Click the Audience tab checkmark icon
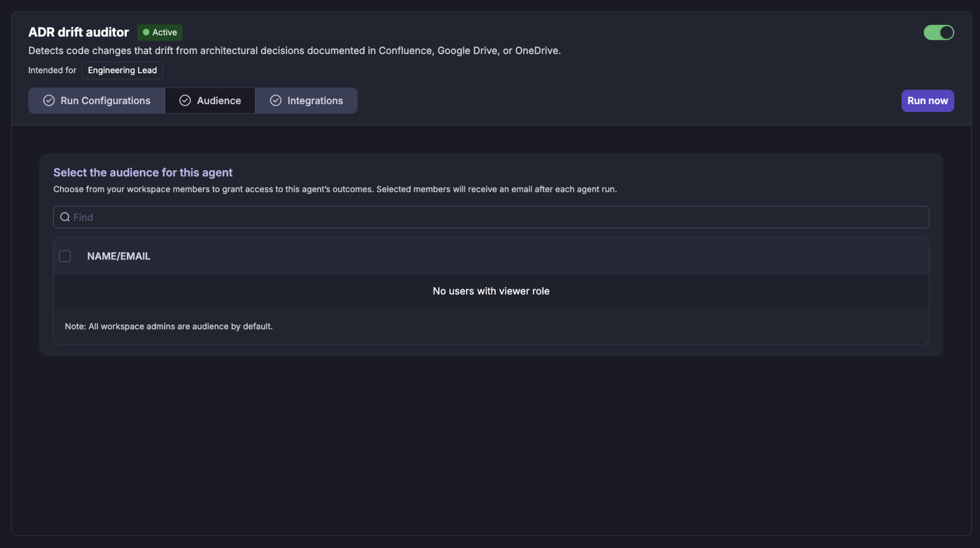Image resolution: width=980 pixels, height=548 pixels. click(x=185, y=101)
